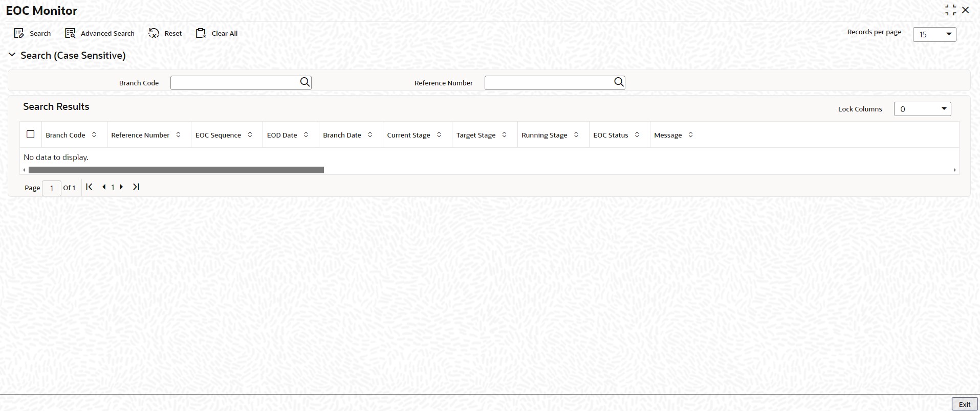Go to previous page arrow
Viewport: 980px width, 411px height.
point(104,187)
